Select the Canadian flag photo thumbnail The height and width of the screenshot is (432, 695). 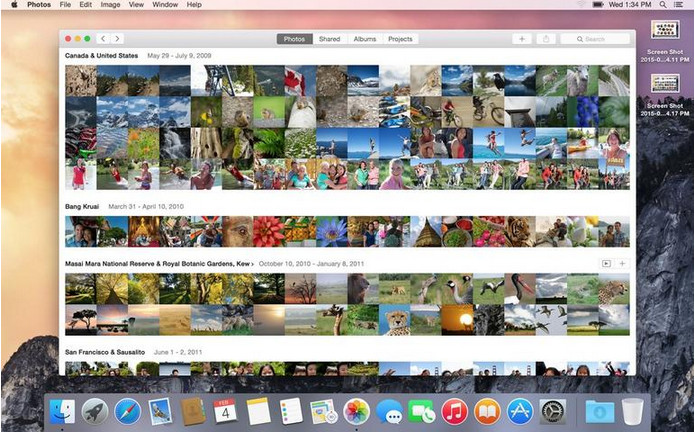pyautogui.click(x=300, y=81)
